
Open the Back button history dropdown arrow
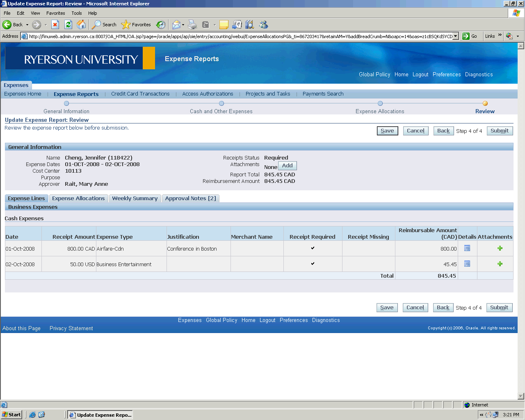coord(27,25)
